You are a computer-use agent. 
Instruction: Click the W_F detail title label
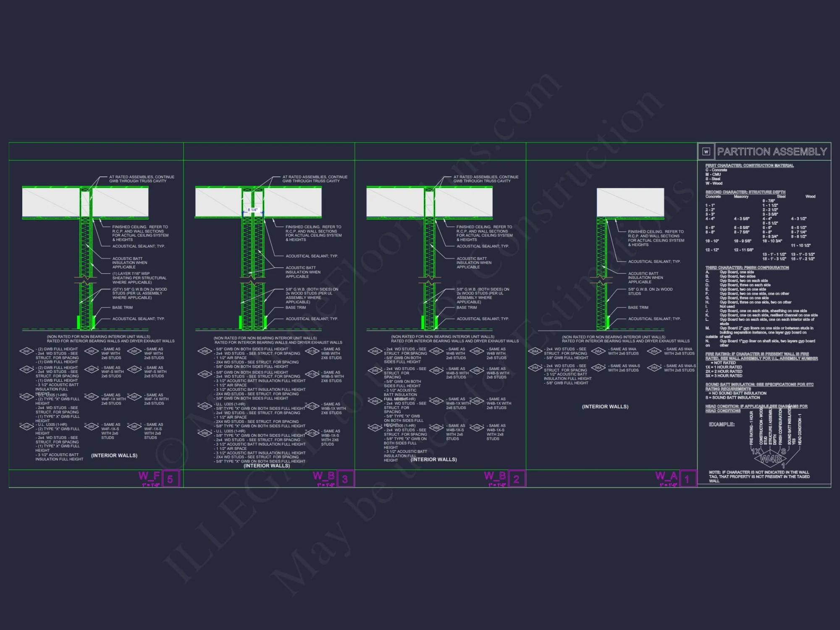[x=149, y=476]
